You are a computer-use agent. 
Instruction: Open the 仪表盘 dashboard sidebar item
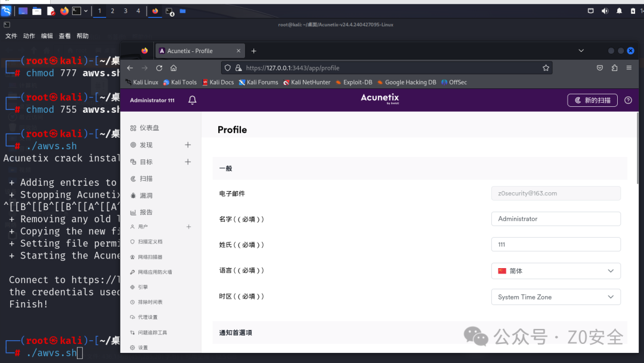click(144, 128)
